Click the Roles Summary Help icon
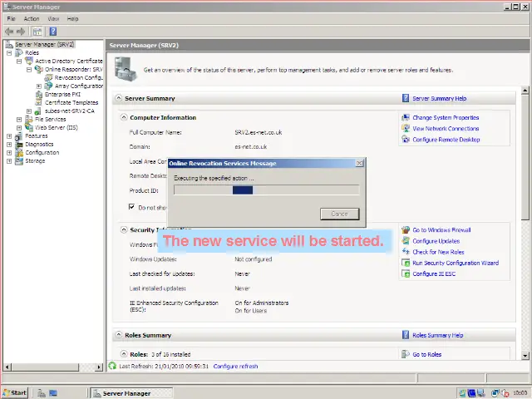 click(406, 335)
